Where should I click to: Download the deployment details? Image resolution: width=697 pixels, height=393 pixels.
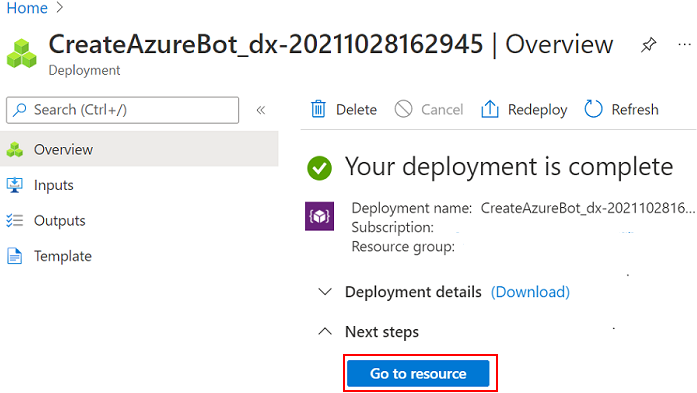coord(530,292)
